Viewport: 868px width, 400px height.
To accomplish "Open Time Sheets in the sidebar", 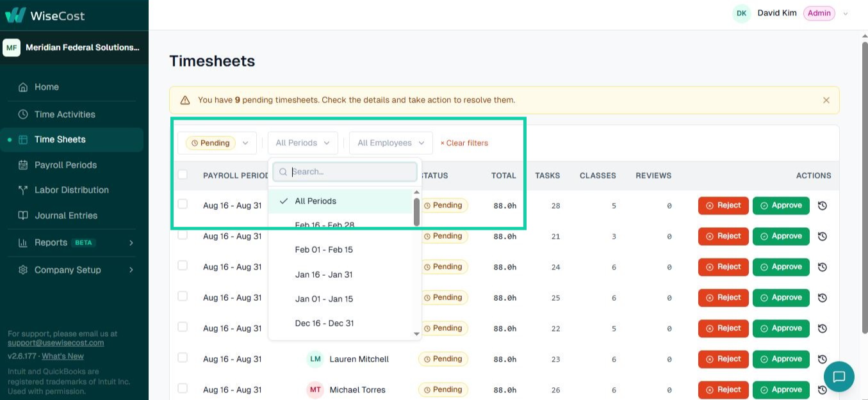I will tap(72, 140).
